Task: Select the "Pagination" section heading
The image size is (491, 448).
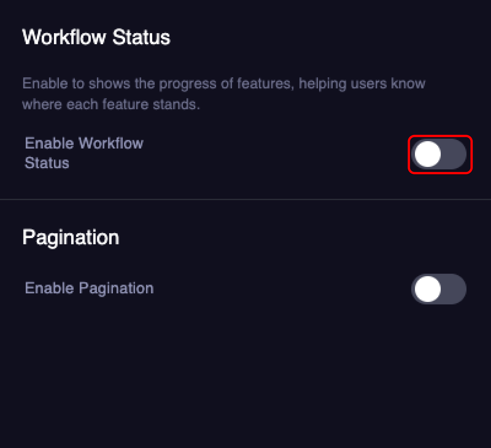Action: [x=71, y=237]
